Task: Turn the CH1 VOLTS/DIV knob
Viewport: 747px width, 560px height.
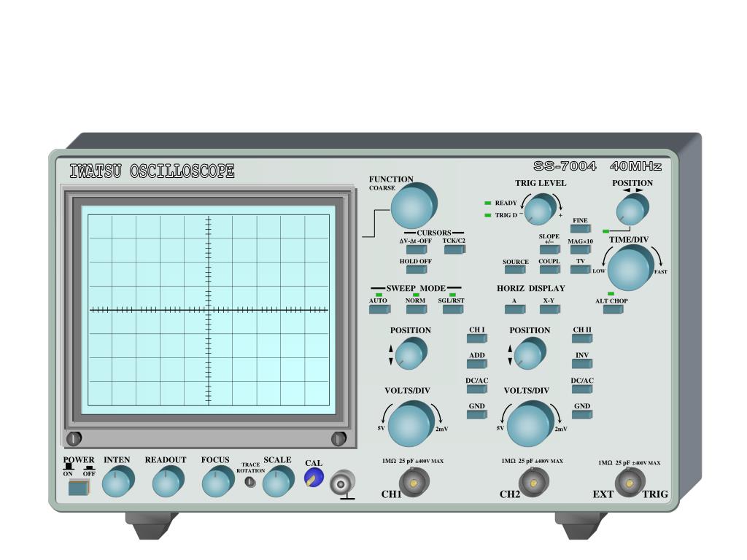Action: [x=411, y=424]
